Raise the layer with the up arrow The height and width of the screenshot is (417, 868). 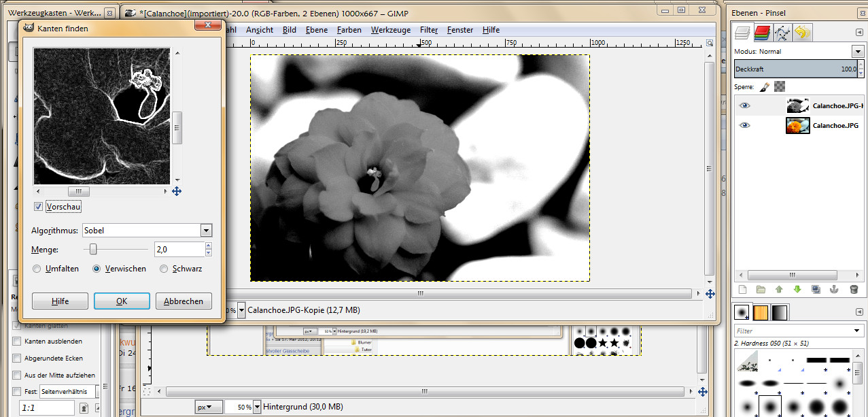click(x=780, y=290)
